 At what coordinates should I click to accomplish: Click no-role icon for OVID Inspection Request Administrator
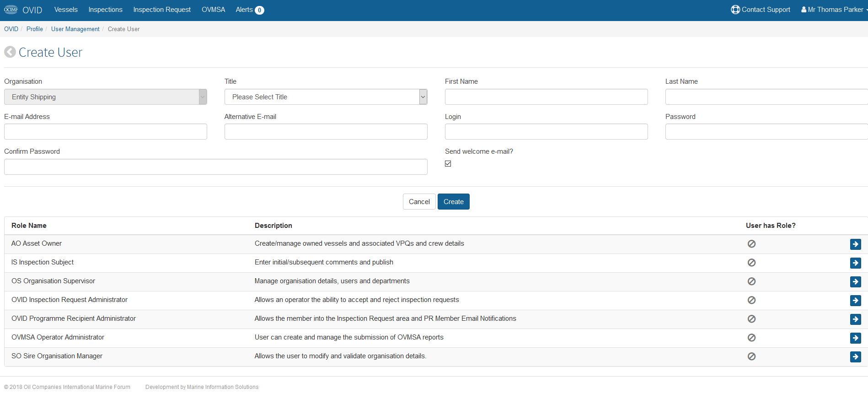click(x=751, y=300)
